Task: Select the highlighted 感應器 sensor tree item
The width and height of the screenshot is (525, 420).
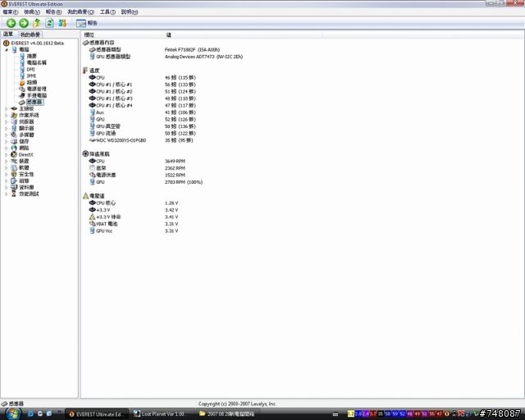Action: (x=34, y=103)
